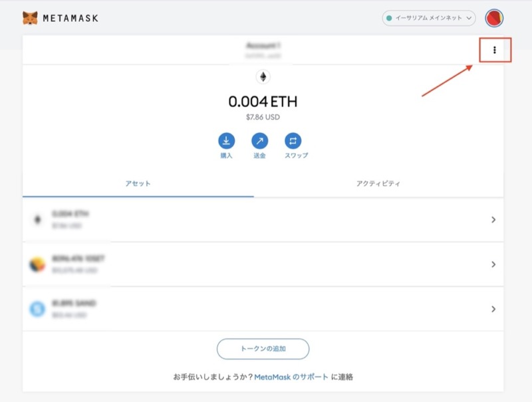532x402 pixels.
Task: Click the blue S token icon
Action: pos(37,309)
